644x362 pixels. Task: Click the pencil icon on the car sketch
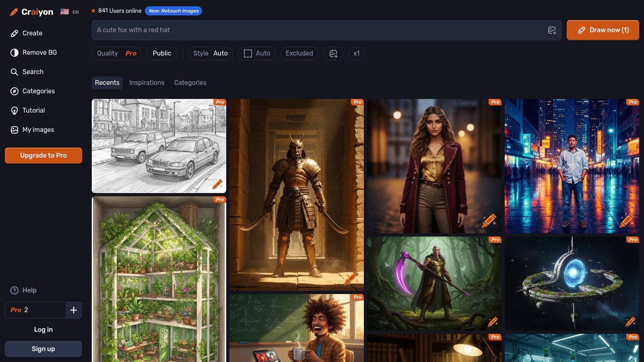click(x=217, y=185)
